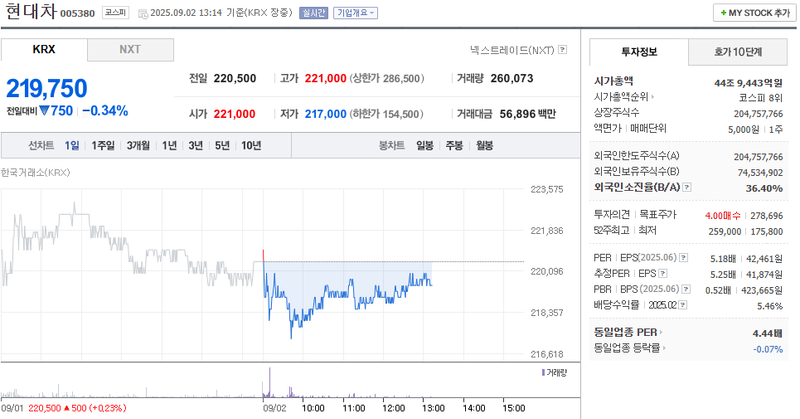The width and height of the screenshot is (800, 419).
Task: Switch to the NXT tab
Action: (130, 50)
